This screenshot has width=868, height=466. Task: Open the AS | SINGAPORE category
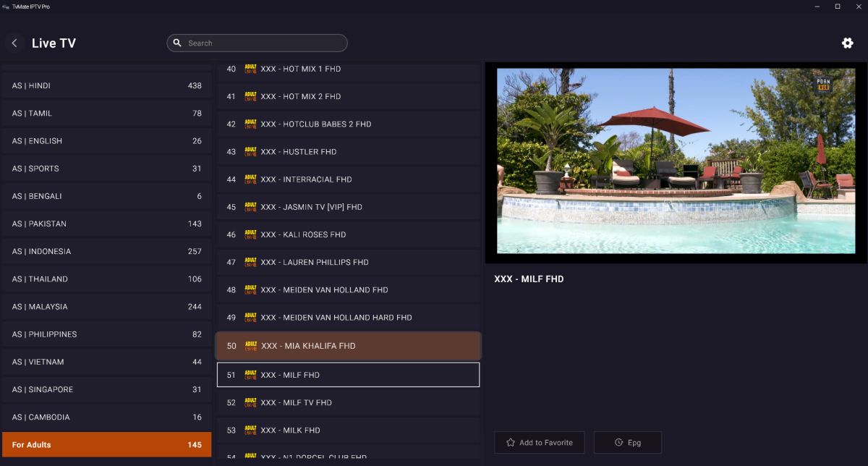[106, 389]
